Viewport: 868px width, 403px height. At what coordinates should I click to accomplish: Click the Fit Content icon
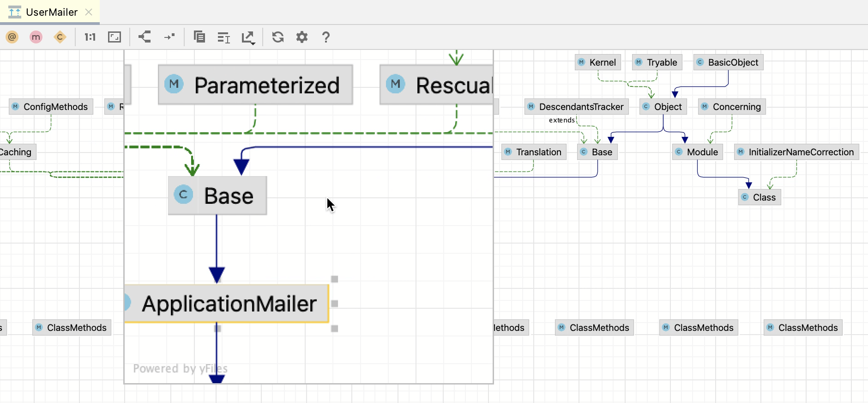(x=115, y=37)
